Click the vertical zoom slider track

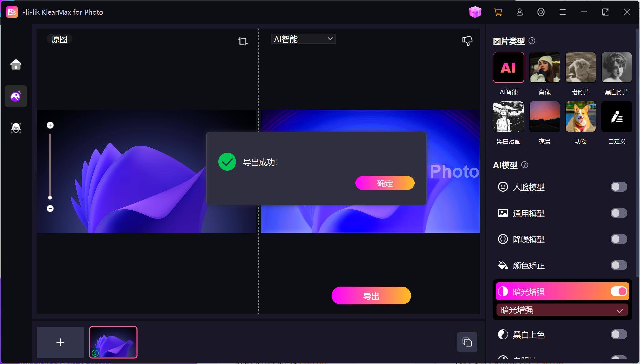click(x=50, y=165)
